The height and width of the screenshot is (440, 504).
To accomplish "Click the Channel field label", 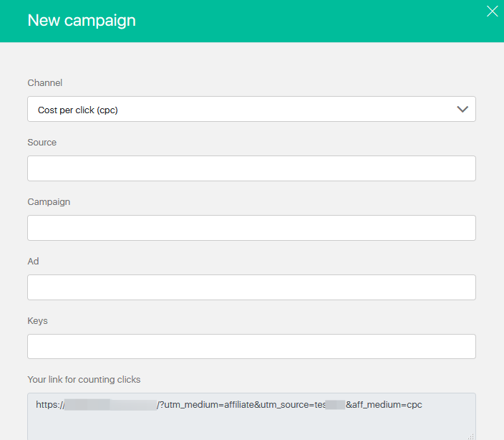I will click(44, 83).
